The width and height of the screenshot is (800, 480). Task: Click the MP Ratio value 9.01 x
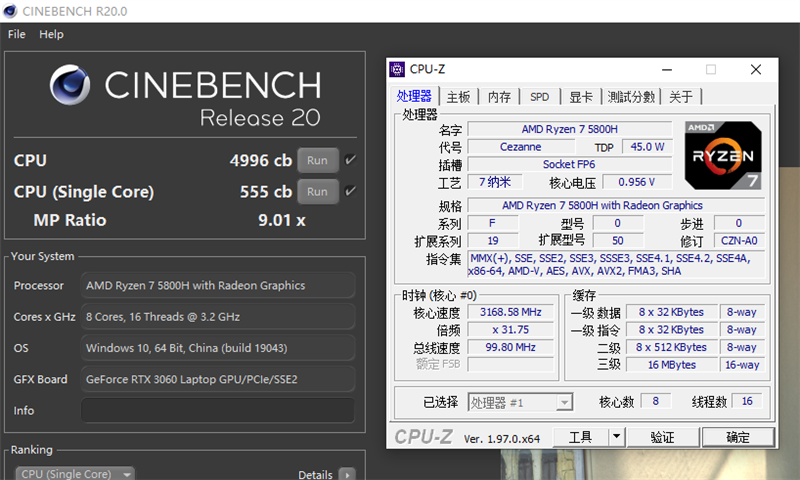coord(282,220)
